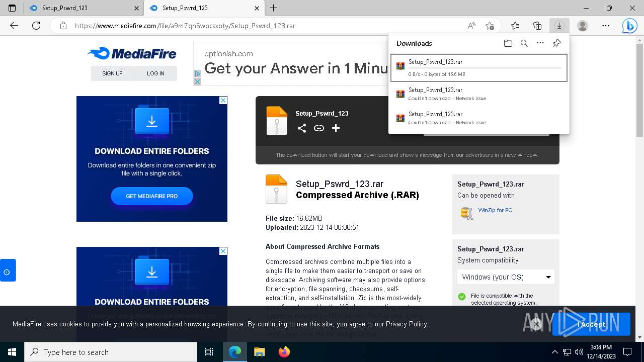Click LOG IN button

(x=155, y=73)
